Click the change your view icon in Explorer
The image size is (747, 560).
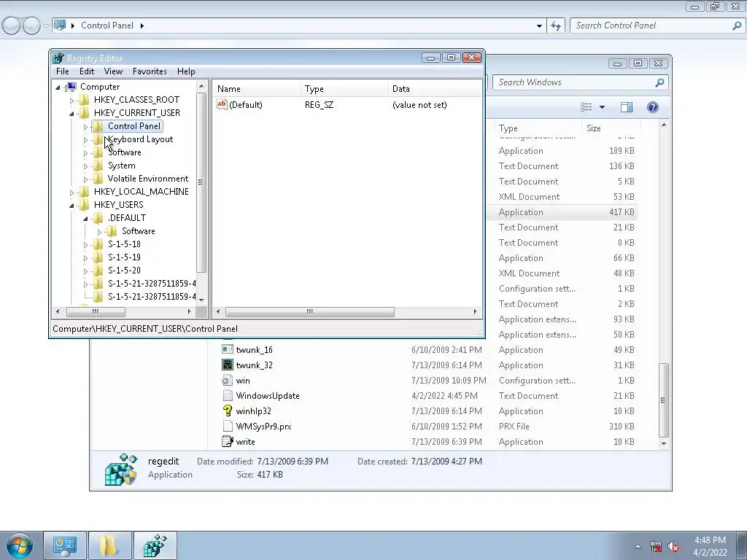[x=586, y=107]
